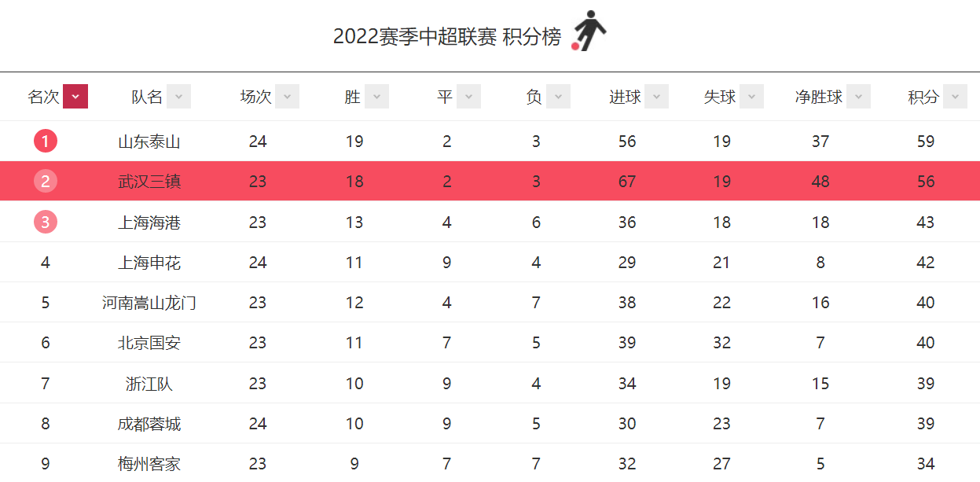Sort table by 进球 arrow button

coord(656,97)
